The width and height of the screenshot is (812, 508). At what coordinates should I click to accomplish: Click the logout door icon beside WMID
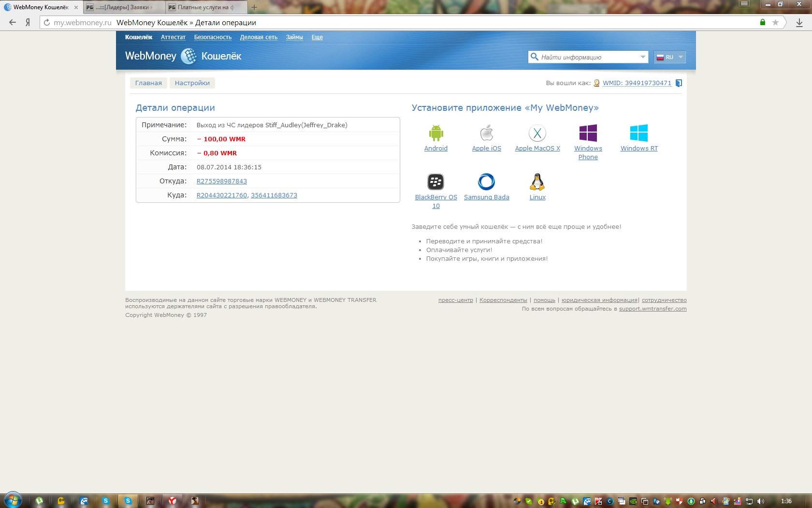[679, 83]
